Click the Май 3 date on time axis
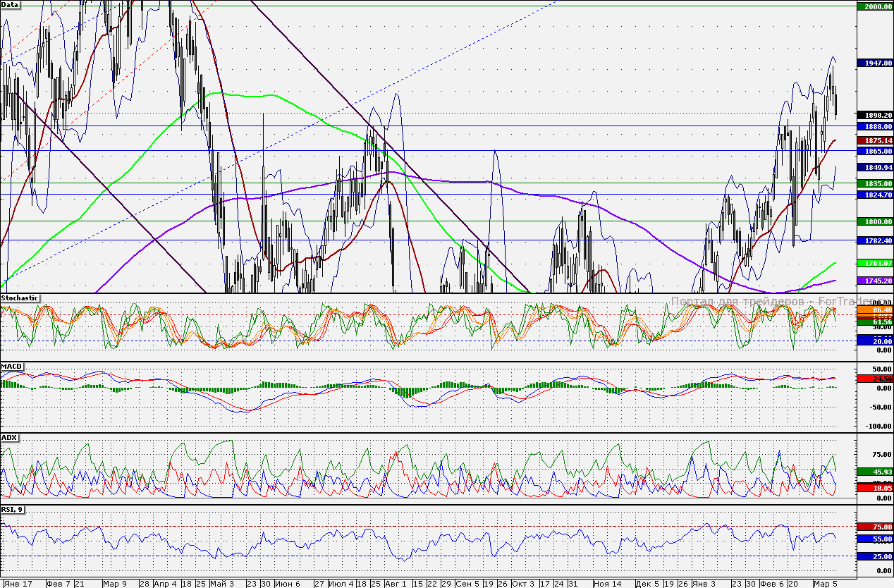The width and height of the screenshot is (894, 588). click(x=222, y=584)
